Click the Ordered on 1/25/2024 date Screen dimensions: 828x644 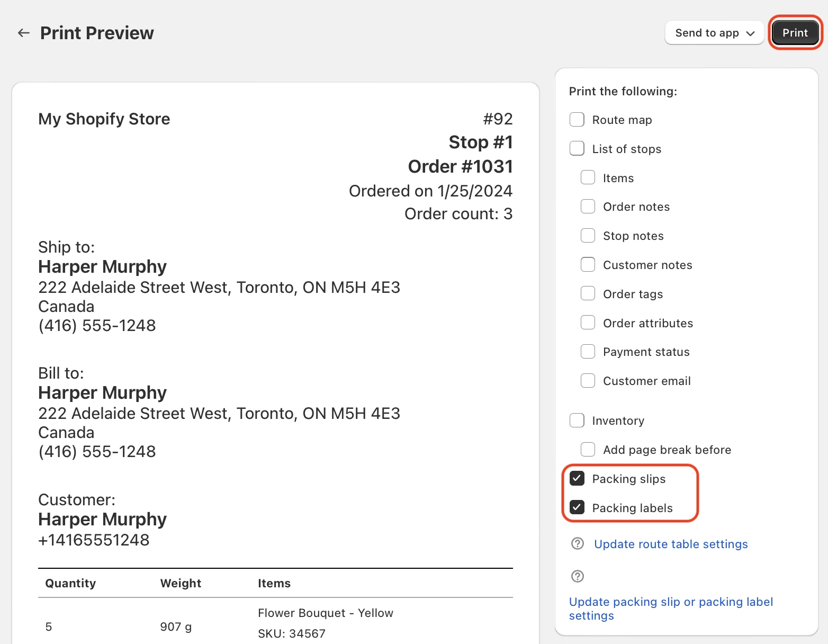430,191
